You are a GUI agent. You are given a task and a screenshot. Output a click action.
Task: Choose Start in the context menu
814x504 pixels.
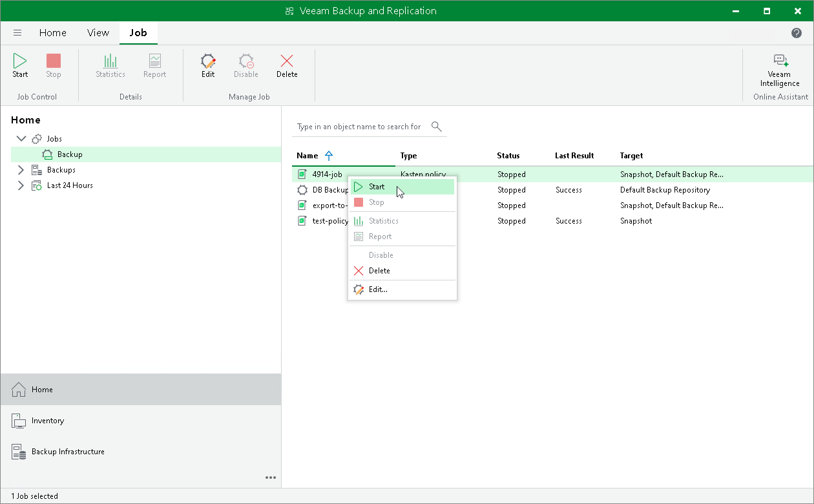pos(402,187)
